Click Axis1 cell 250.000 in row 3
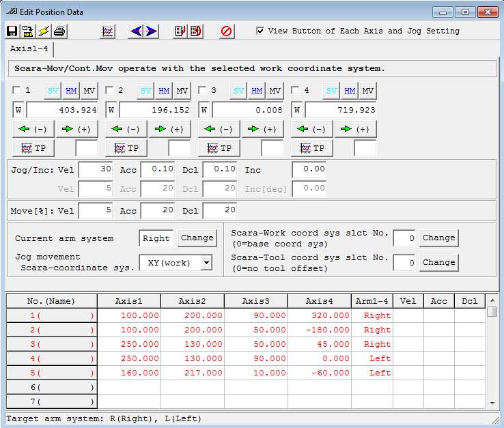This screenshot has width=504, height=428. 129,344
